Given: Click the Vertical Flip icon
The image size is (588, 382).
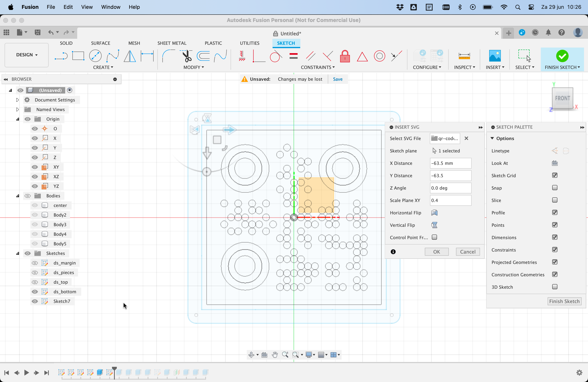Looking at the screenshot, I should [x=434, y=225].
